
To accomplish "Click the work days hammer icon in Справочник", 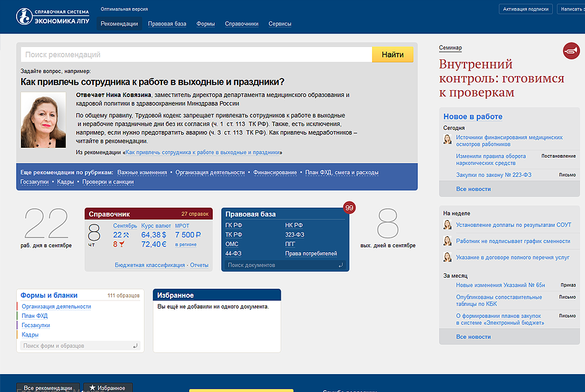I will 126,235.
